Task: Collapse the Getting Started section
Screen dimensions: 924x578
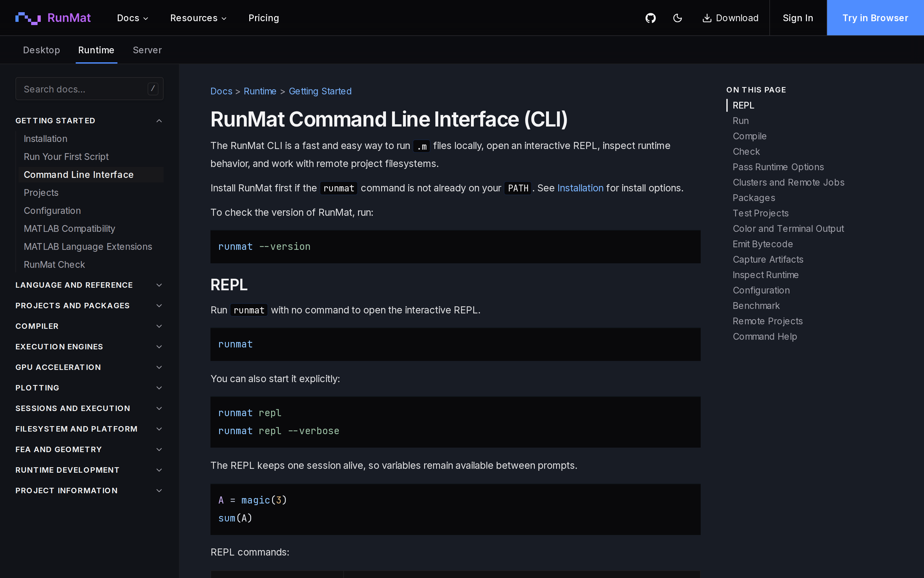Action: point(89,121)
